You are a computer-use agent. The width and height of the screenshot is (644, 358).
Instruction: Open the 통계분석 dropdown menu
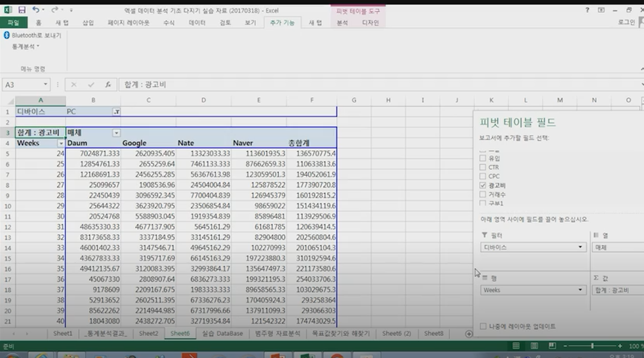coord(25,47)
